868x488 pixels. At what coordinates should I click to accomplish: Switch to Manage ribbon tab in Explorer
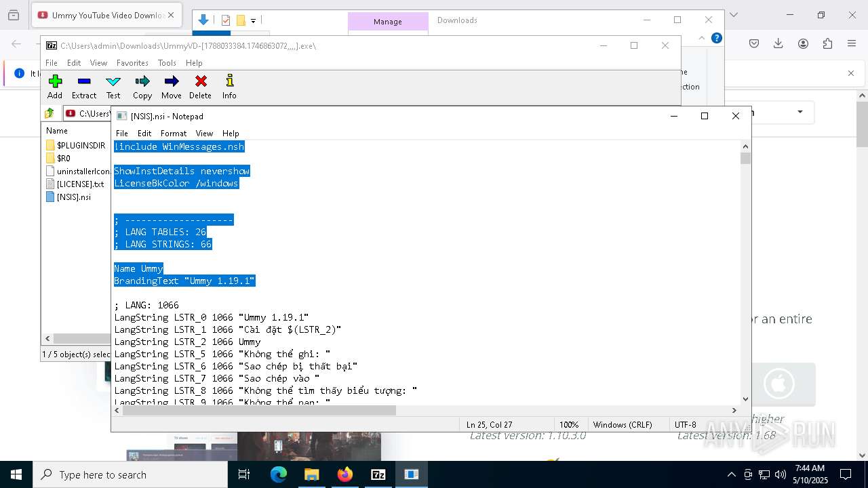[x=388, y=22]
